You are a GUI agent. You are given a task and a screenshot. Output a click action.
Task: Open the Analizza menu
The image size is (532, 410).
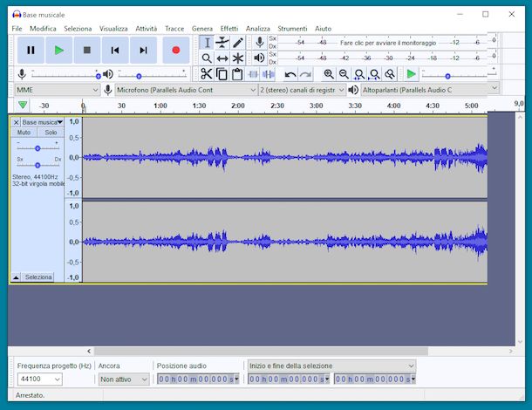pos(258,29)
